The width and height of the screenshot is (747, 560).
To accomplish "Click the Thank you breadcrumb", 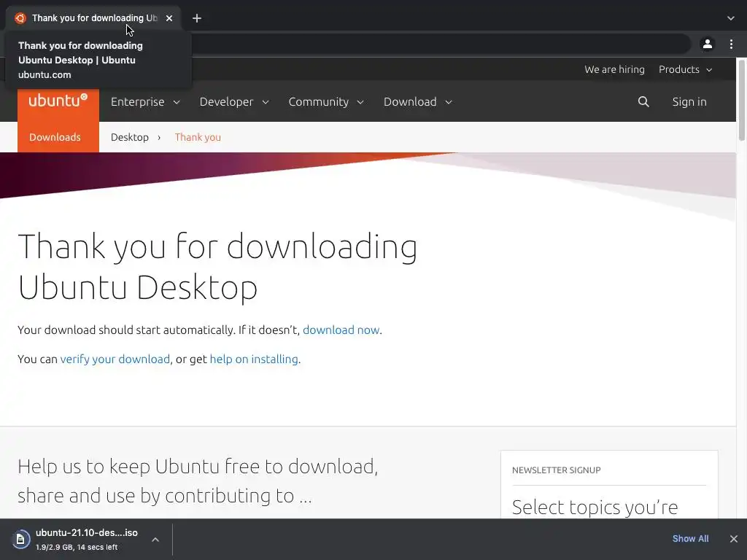I will (x=198, y=137).
